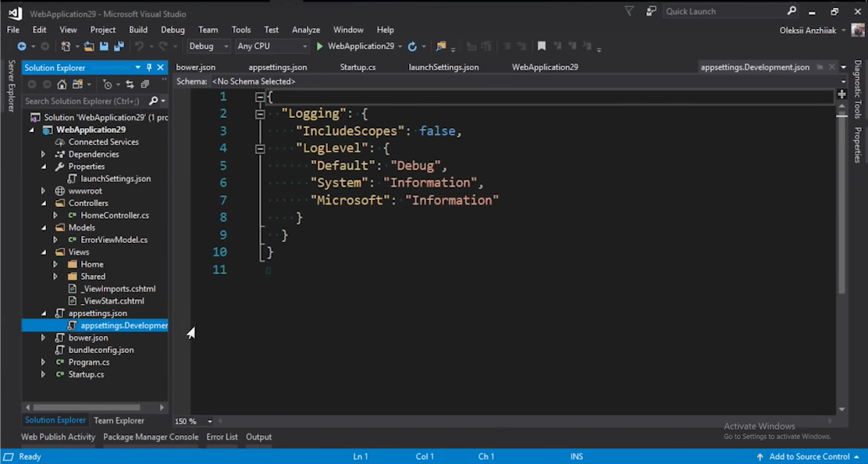Open the Diagnostic Tools side tab

point(858,89)
